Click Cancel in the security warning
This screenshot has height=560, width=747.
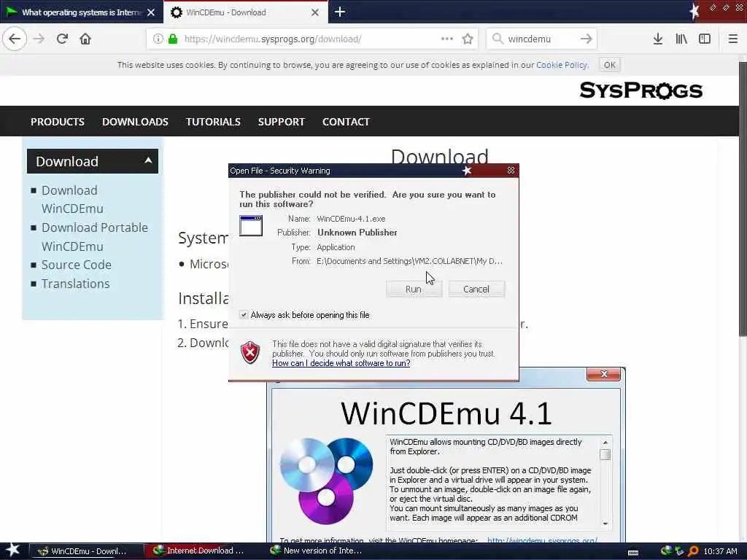pos(476,289)
